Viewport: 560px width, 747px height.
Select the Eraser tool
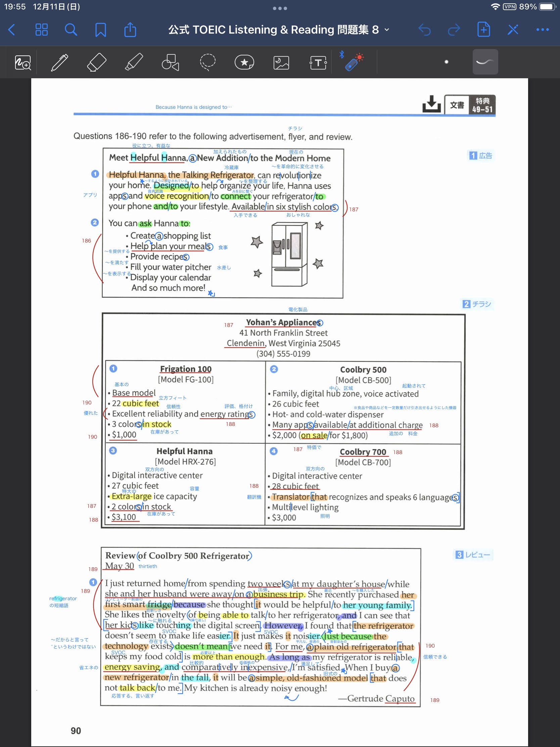tap(97, 62)
